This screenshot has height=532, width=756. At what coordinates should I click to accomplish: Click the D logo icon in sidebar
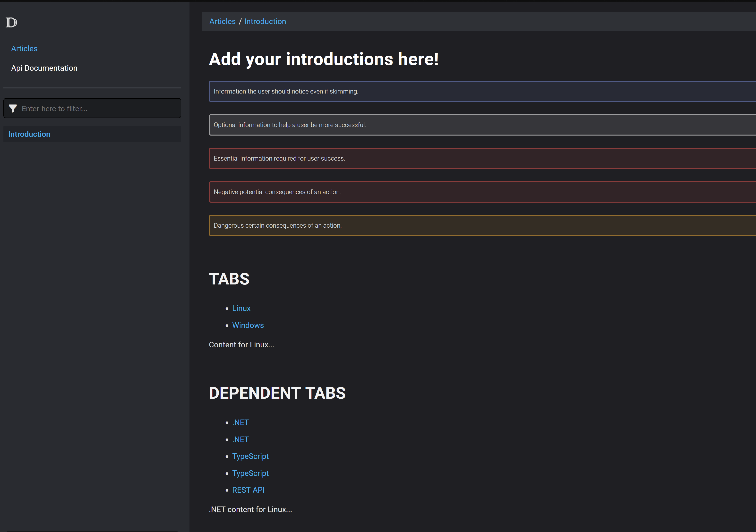click(x=11, y=22)
